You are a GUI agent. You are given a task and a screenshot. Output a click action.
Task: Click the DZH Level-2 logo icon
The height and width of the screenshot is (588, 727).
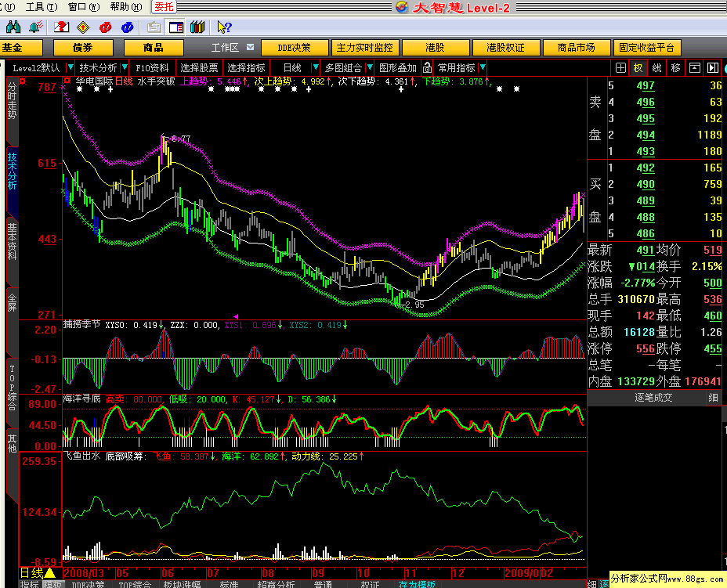[402, 7]
